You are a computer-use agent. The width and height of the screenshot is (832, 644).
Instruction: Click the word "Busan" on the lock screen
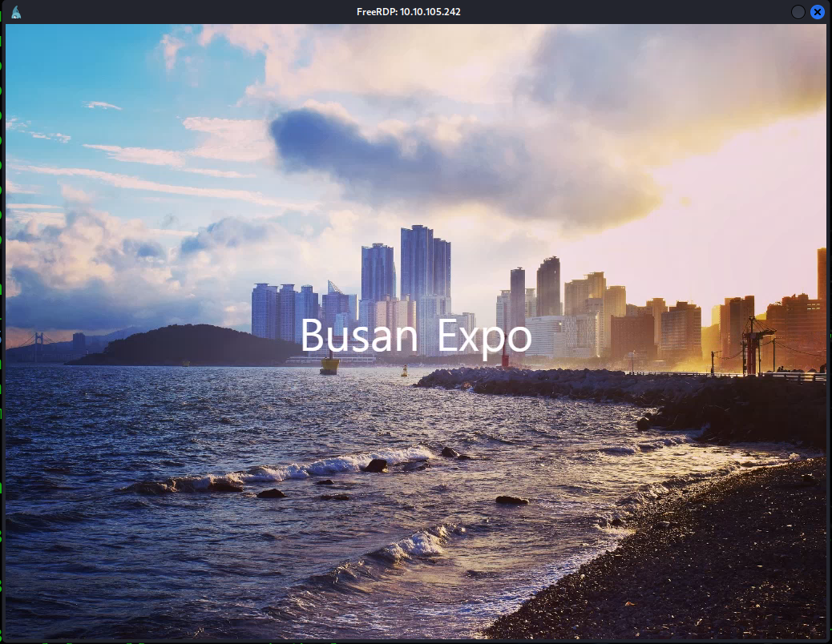pos(358,336)
